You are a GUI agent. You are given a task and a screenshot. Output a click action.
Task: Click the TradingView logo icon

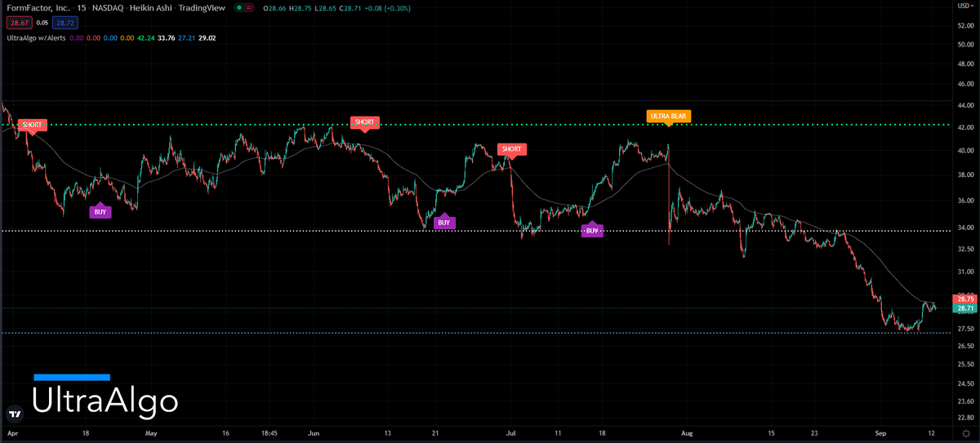pos(14,413)
